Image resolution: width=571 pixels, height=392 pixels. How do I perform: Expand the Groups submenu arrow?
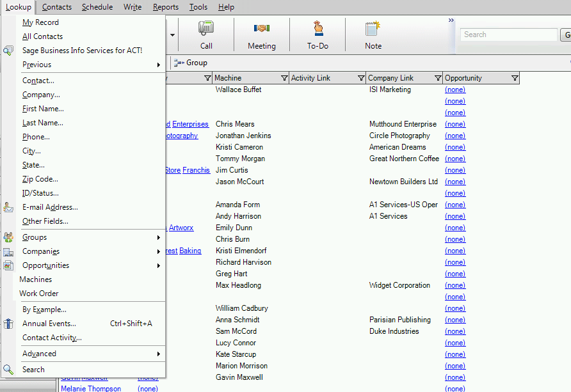(x=158, y=237)
